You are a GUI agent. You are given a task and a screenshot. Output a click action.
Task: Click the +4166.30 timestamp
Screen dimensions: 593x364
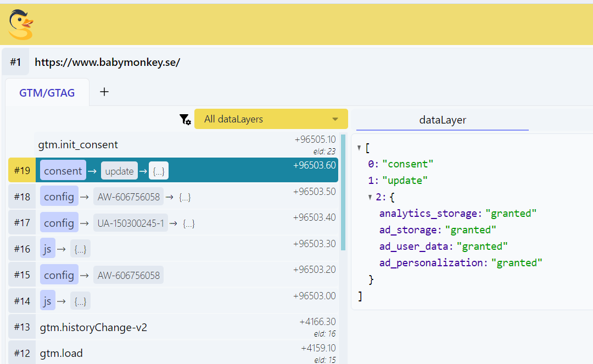[317, 322]
